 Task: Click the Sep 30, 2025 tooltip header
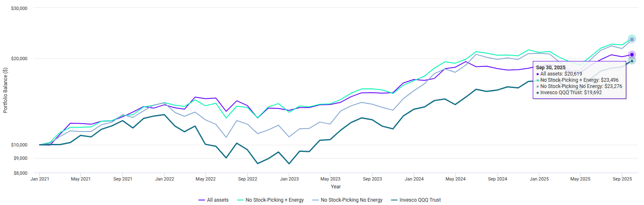(551, 67)
